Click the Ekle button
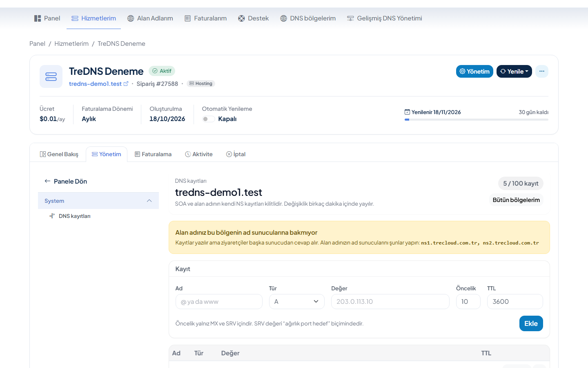This screenshot has height=368, width=588. [x=531, y=323]
